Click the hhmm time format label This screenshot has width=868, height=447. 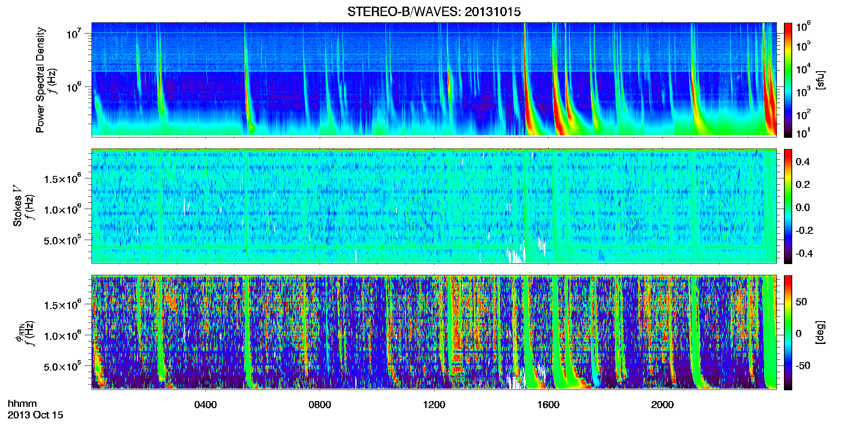click(x=22, y=404)
